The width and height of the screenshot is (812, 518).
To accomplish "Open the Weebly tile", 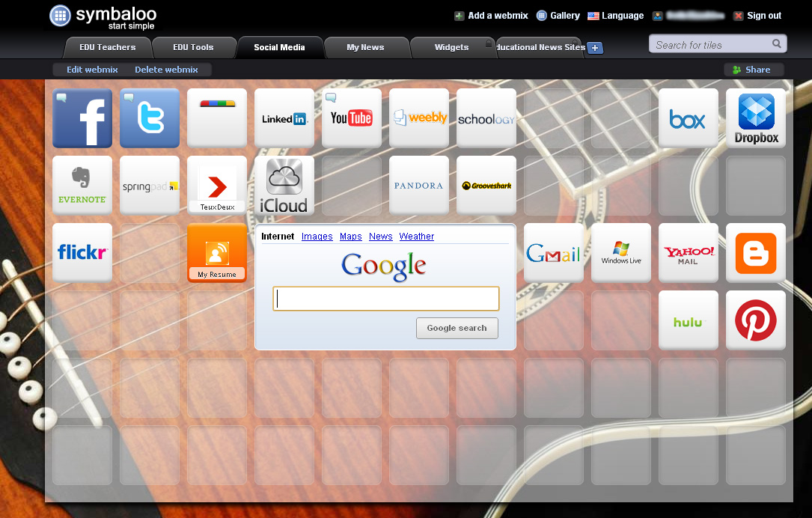I will (419, 118).
